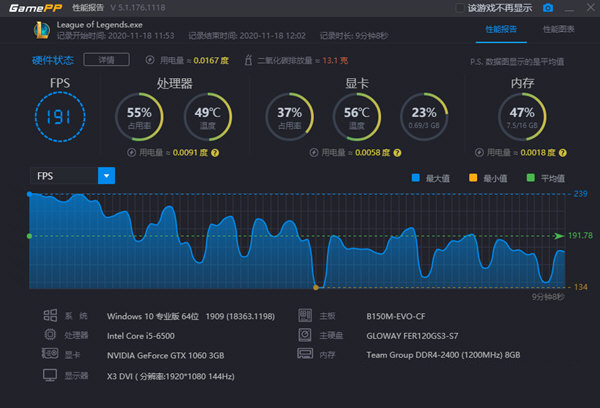This screenshot has width=600, height=408.
Task: Click the Intel Core i5-6500 text
Action: coord(141,336)
